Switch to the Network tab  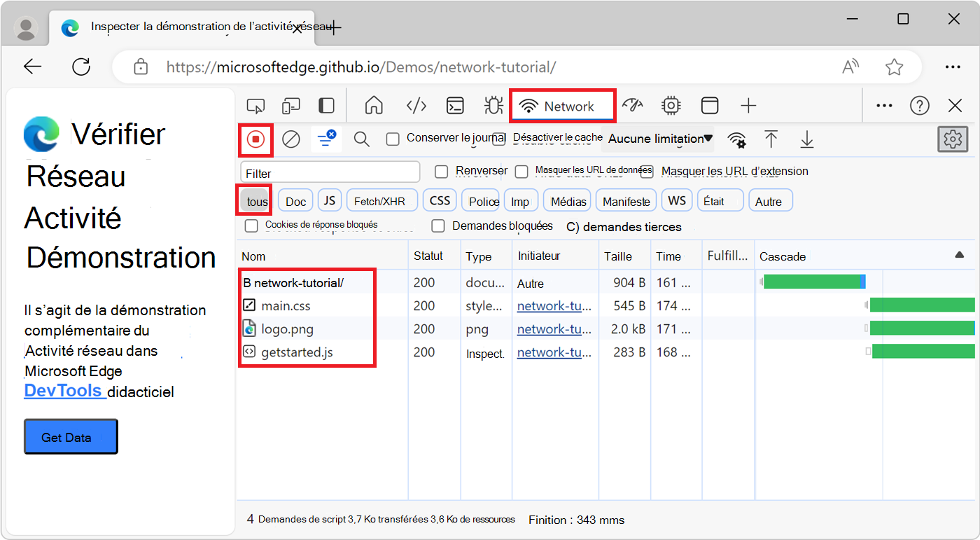coord(563,105)
